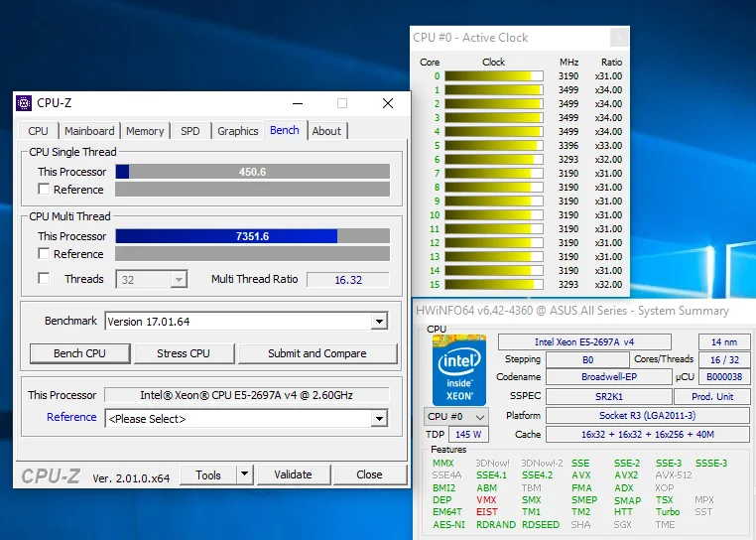Click Core 6 MHz value 3293
The image size is (756, 540).
click(x=568, y=159)
